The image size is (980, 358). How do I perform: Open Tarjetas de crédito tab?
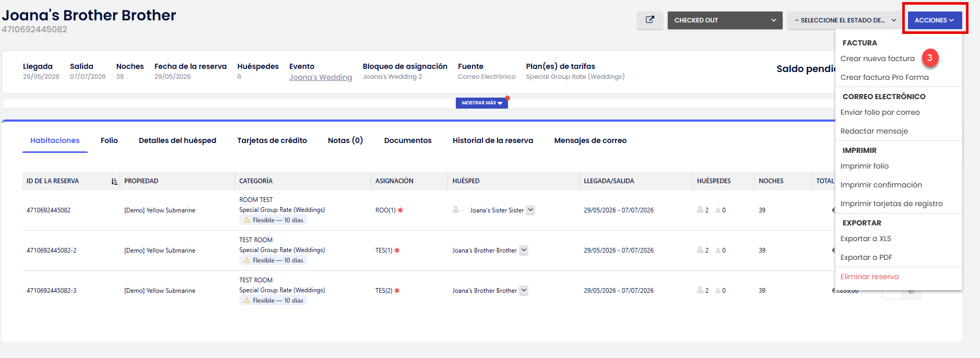click(272, 140)
